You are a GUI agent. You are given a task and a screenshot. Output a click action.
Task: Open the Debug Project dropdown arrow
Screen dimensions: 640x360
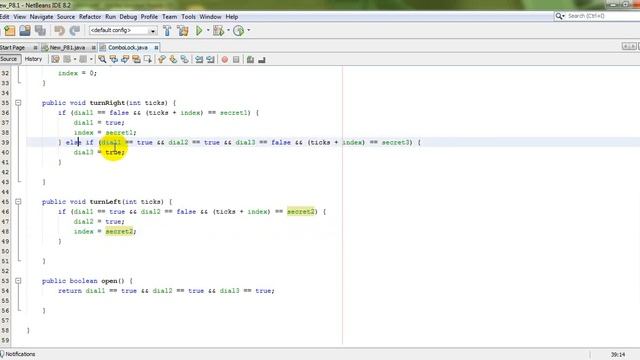point(228,30)
